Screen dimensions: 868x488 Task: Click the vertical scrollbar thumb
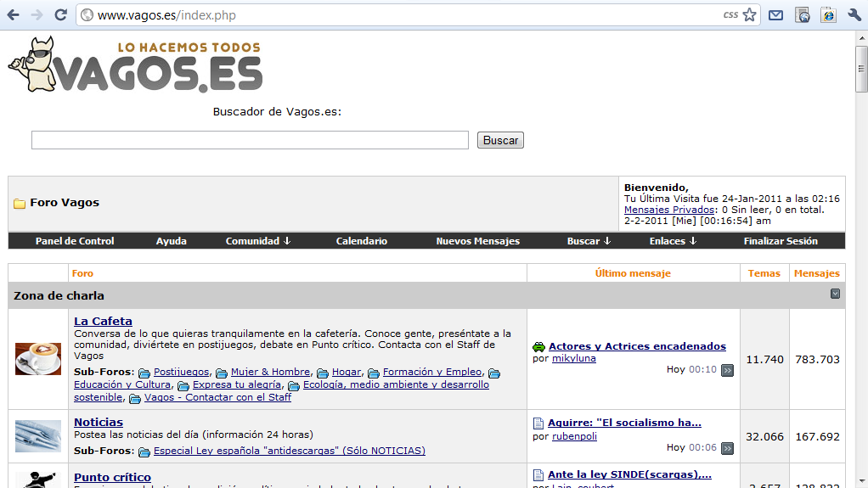(x=861, y=69)
